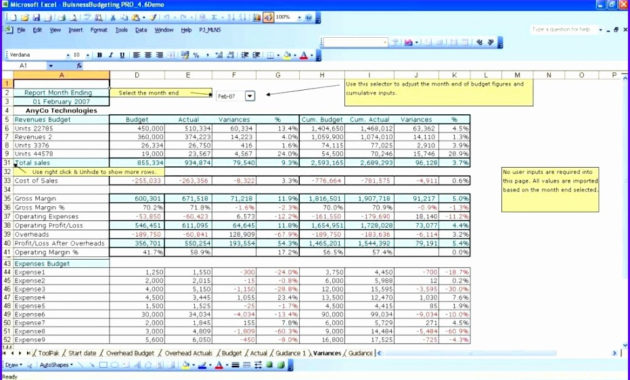The width and height of the screenshot is (630, 380).
Task: Select the Line tool in the Drawing toolbar
Action: coord(81,365)
